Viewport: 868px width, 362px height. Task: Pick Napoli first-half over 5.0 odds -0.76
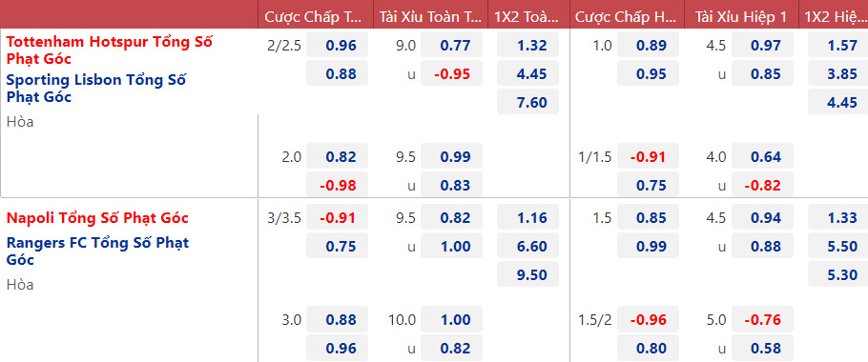(x=763, y=319)
